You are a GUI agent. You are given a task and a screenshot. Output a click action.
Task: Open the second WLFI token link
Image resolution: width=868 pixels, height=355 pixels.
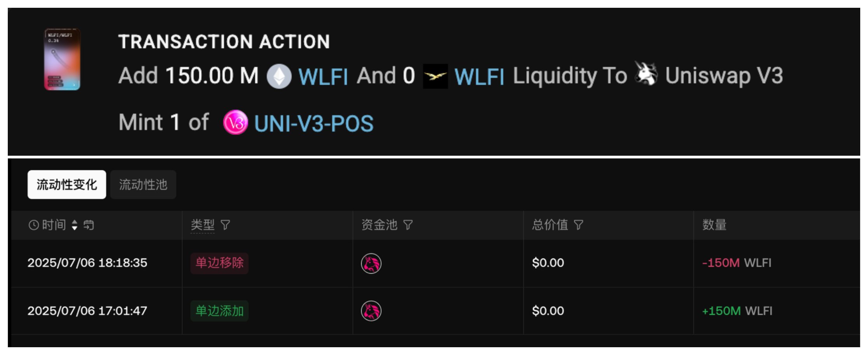click(x=479, y=76)
